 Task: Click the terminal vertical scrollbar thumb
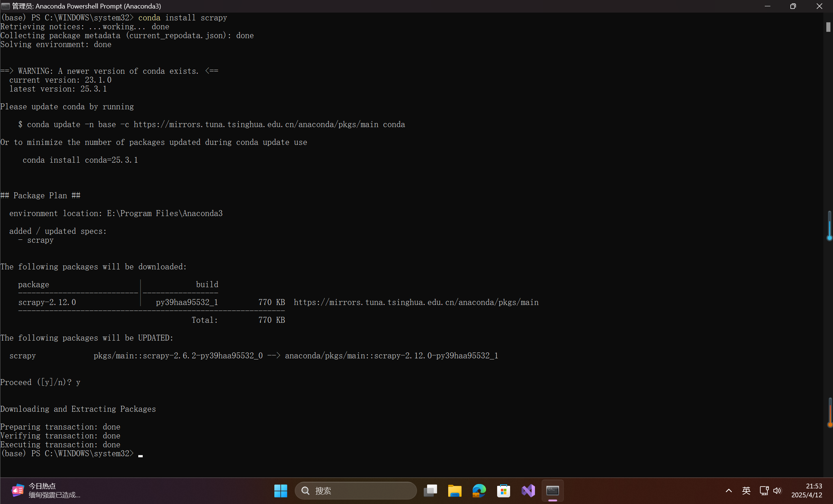828,27
